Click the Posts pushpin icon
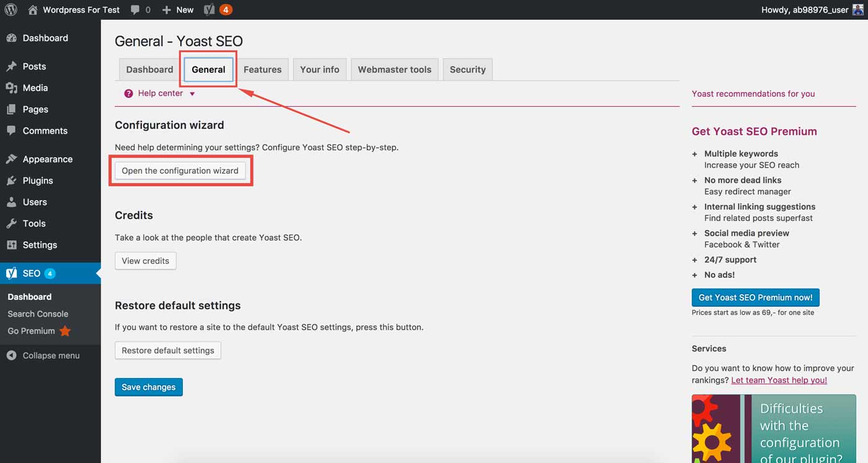Screen dimensions: 868x463 pyautogui.click(x=11, y=66)
